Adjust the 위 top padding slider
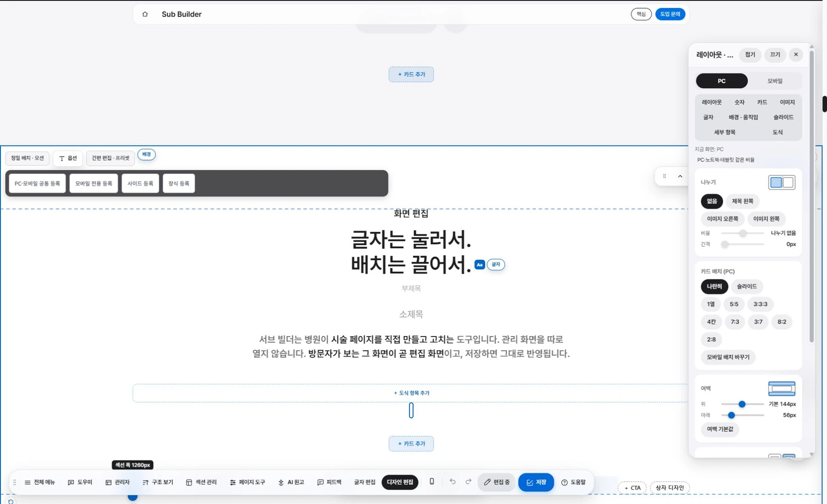The height and width of the screenshot is (504, 827). (742, 404)
